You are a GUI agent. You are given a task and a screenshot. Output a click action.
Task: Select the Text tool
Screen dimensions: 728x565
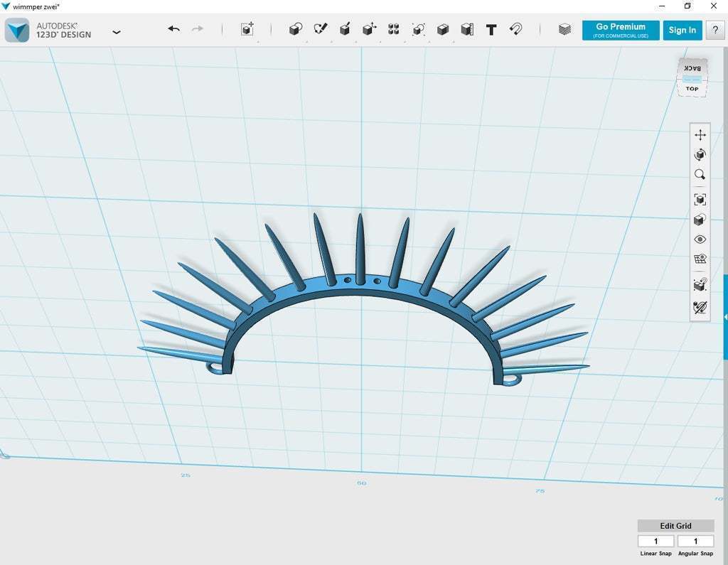[x=491, y=29]
